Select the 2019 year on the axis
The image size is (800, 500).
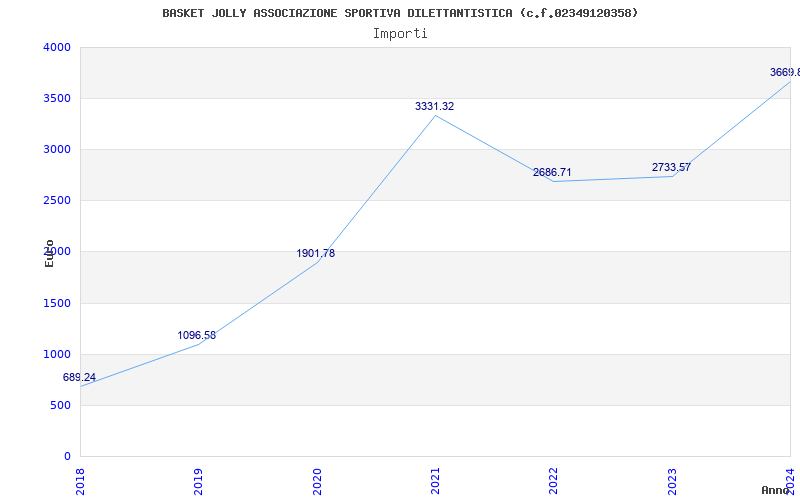click(x=199, y=481)
